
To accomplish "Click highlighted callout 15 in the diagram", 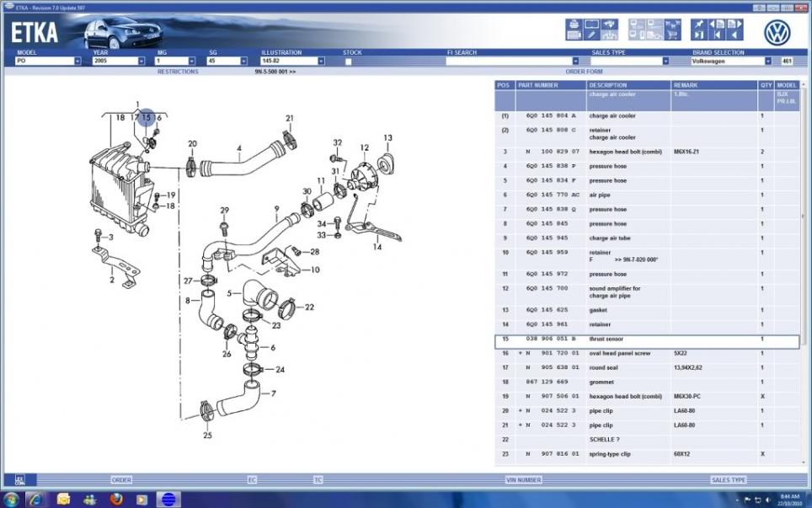I will [147, 118].
